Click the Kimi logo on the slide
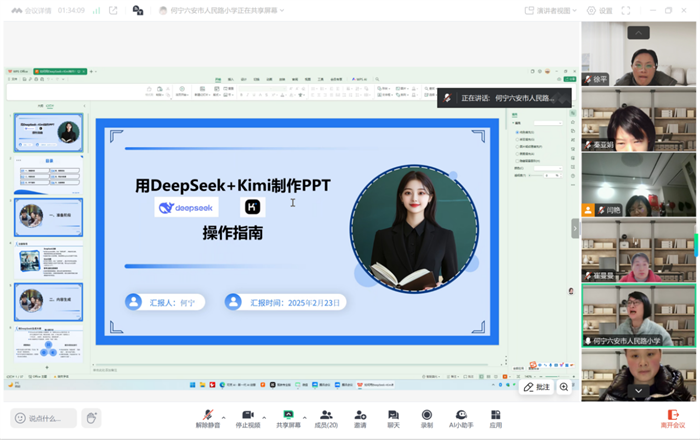The height and width of the screenshot is (440, 700). (252, 207)
